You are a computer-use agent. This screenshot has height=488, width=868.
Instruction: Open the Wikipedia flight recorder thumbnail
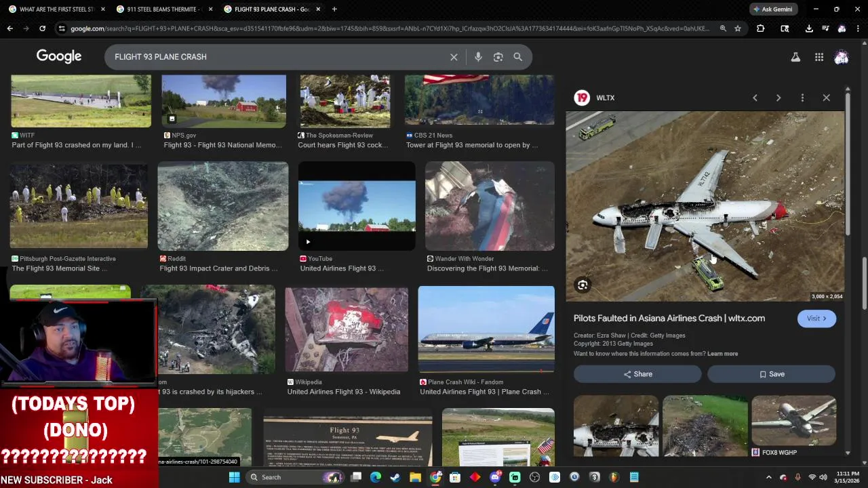coord(347,329)
